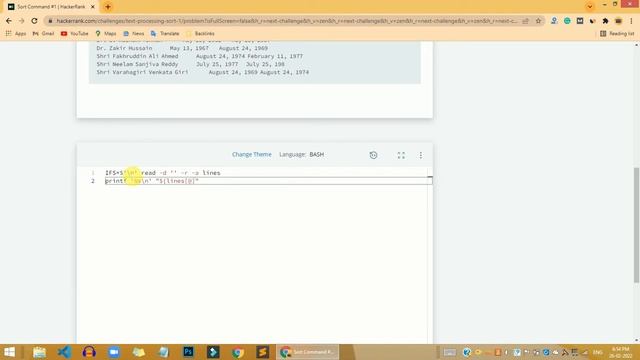
Task: Open Sublime Text from the taskbar
Action: [263, 352]
